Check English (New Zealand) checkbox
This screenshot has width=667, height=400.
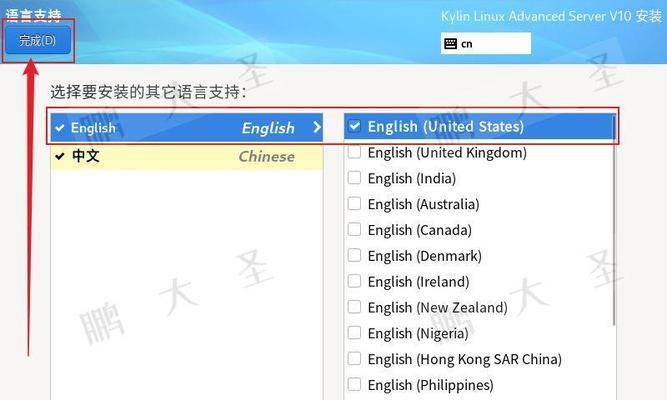(x=354, y=307)
